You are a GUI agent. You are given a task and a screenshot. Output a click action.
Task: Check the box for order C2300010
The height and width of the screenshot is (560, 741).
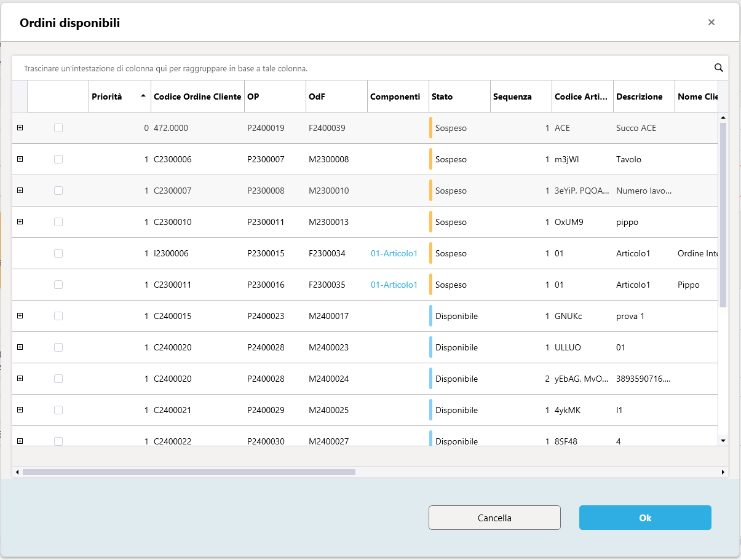58,222
